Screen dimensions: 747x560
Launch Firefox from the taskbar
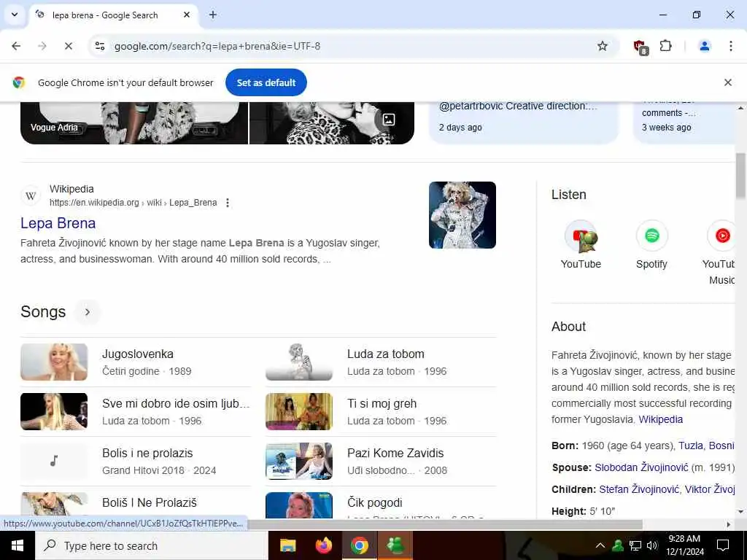[x=324, y=545]
